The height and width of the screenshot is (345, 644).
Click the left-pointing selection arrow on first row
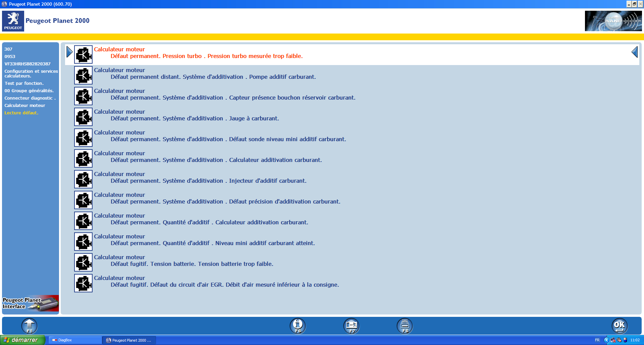coord(635,52)
